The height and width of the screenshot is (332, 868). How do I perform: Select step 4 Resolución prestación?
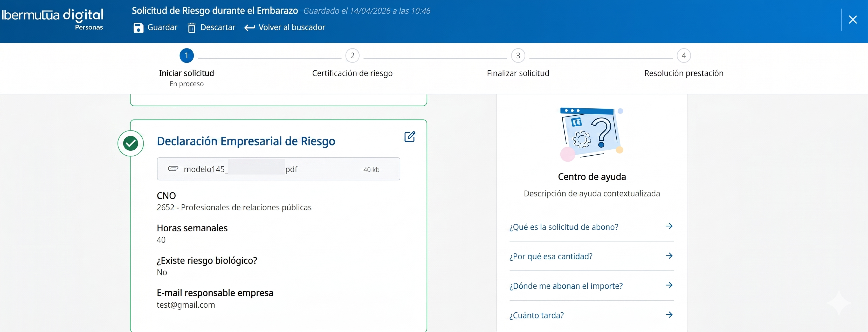684,56
